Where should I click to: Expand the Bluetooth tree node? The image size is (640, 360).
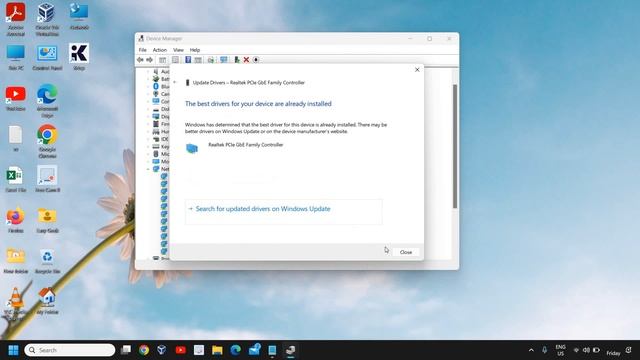coord(148,87)
